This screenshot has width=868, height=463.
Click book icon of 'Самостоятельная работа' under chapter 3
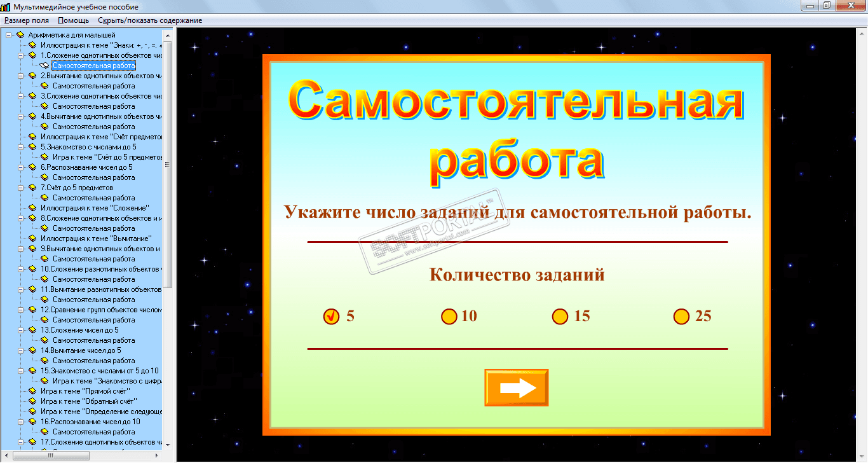[x=44, y=106]
